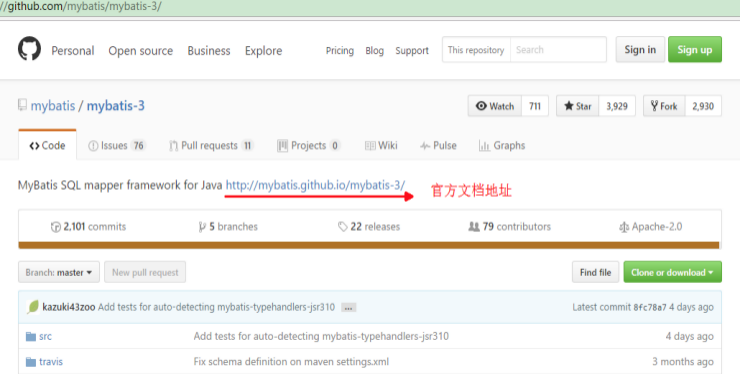
Task: Open the Pulse tab
Action: (x=438, y=146)
